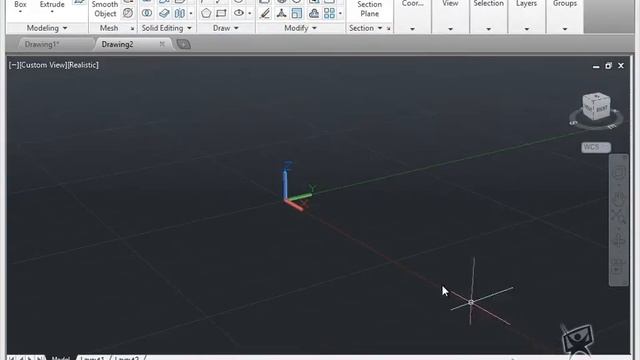Open the Layers panel dropdown arrow
640x360 pixels.
527,29
